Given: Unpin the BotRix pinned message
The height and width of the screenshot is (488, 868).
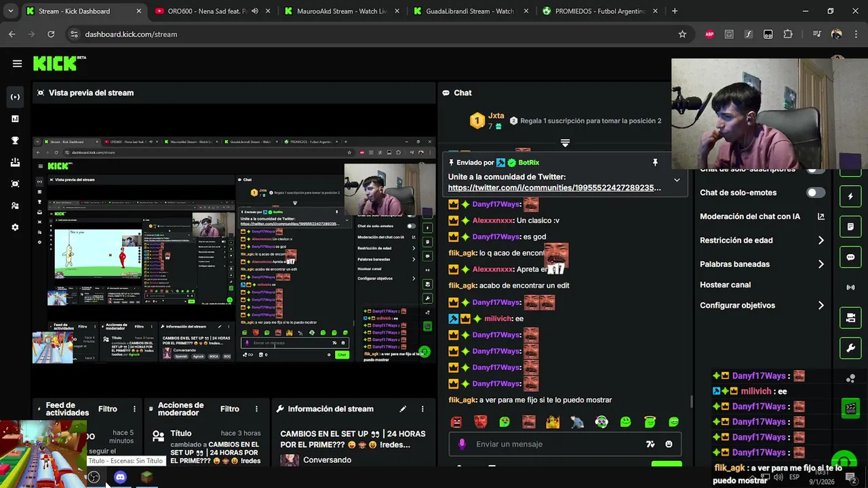Looking at the screenshot, I should [655, 163].
